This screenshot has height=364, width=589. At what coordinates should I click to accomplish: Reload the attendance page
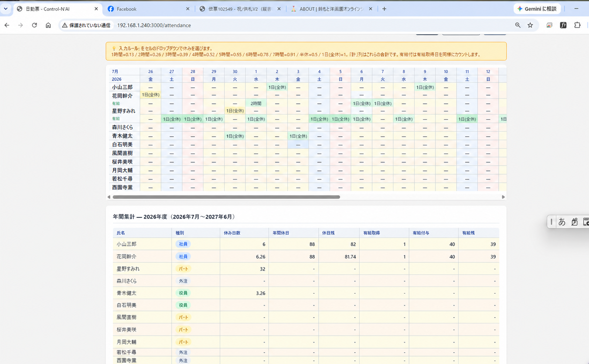point(34,25)
